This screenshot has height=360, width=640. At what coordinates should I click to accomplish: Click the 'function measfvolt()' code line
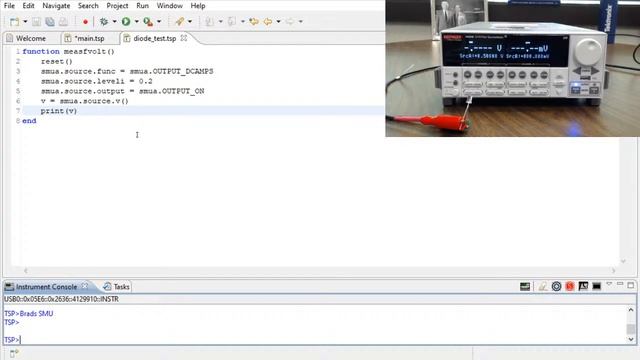pos(69,51)
